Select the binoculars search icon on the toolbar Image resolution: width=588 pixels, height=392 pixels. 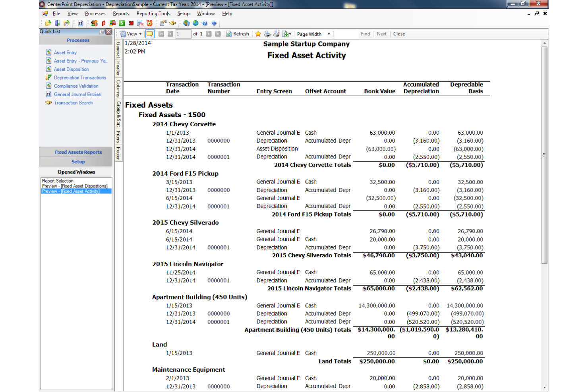coord(173,23)
